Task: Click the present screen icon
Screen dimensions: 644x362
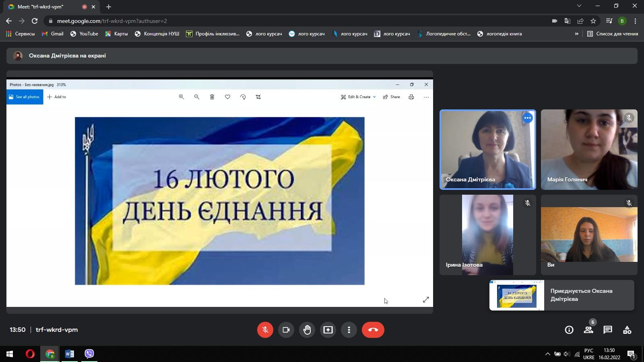Action: tap(328, 330)
